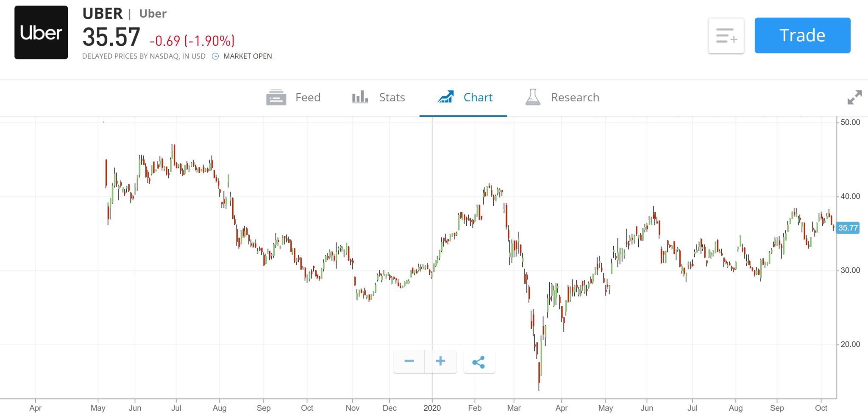The width and height of the screenshot is (868, 417).
Task: Click the Trade button
Action: 802,35
